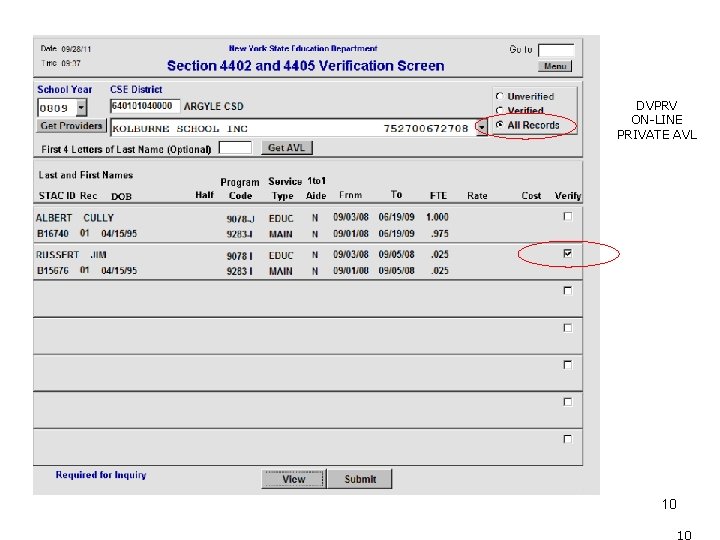Click the Submit button
Viewport: 720px width, 540px height.
(360, 479)
